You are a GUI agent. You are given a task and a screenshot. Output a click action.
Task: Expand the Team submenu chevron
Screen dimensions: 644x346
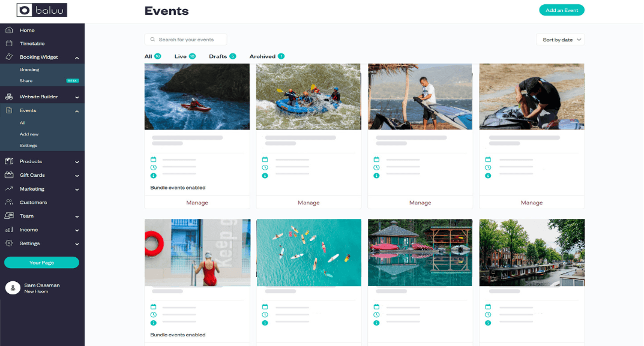tap(77, 216)
